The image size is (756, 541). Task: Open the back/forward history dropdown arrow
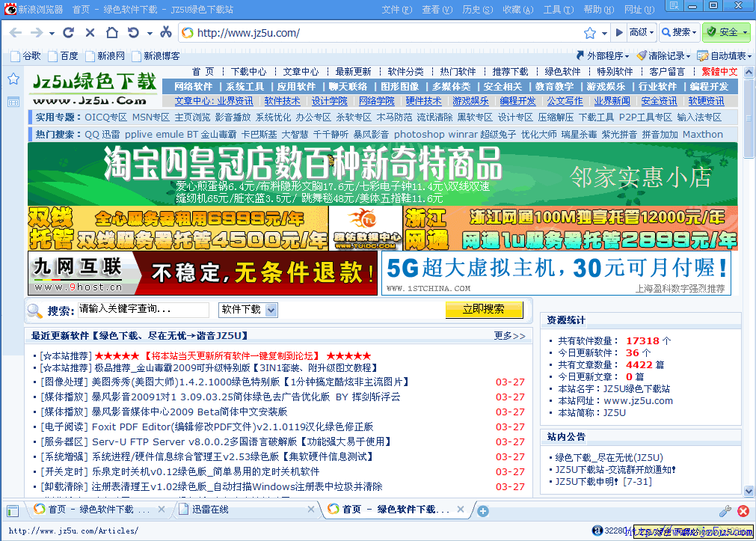pyautogui.click(x=52, y=34)
